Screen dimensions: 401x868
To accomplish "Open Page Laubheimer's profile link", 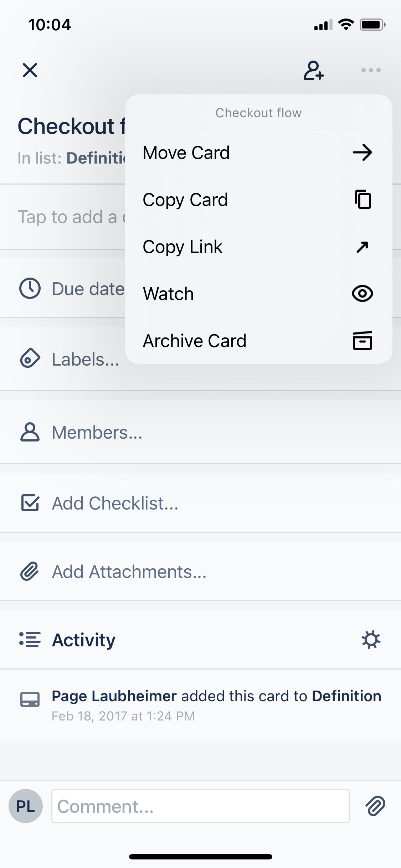I will (114, 696).
